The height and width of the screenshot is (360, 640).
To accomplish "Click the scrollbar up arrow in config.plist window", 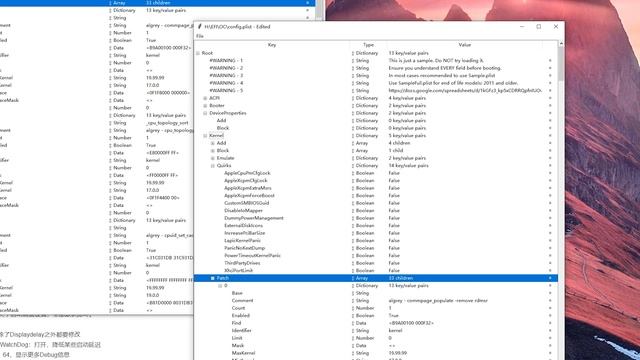I will tap(561, 43).
